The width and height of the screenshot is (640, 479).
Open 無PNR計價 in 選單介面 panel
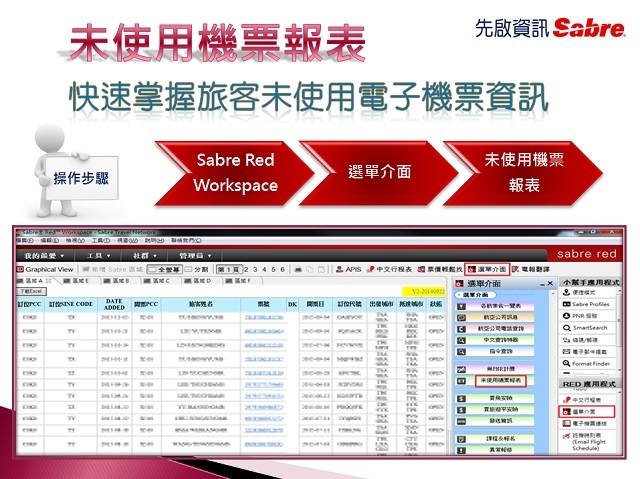(495, 369)
